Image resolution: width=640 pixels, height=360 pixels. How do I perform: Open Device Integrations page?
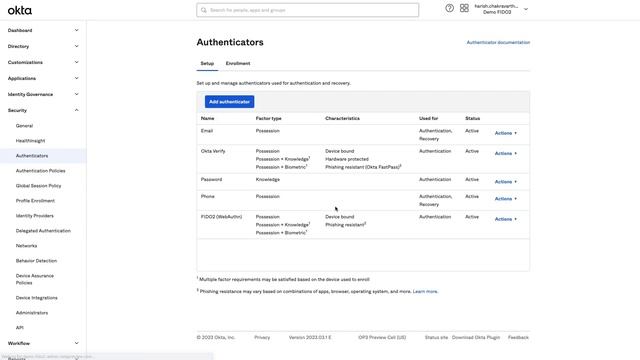click(37, 298)
